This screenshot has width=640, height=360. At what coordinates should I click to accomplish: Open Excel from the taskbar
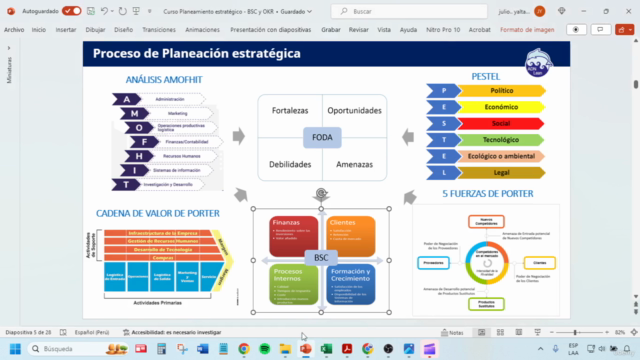point(326,349)
